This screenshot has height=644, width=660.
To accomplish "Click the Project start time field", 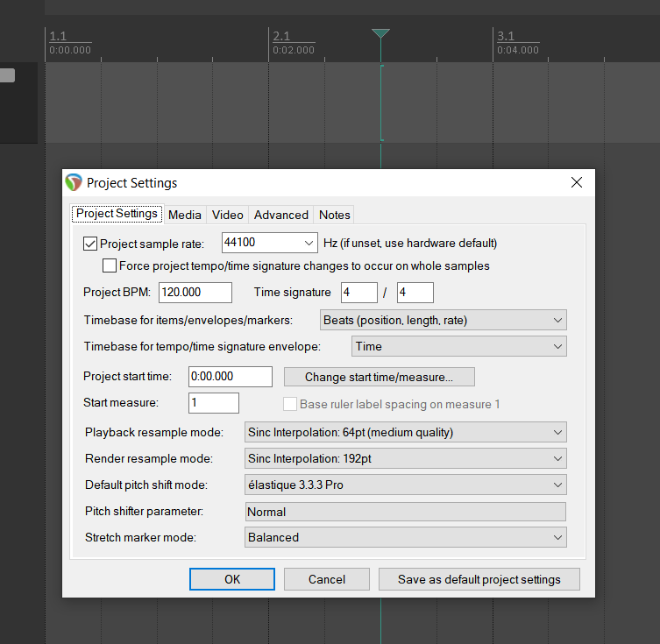I will tap(230, 377).
